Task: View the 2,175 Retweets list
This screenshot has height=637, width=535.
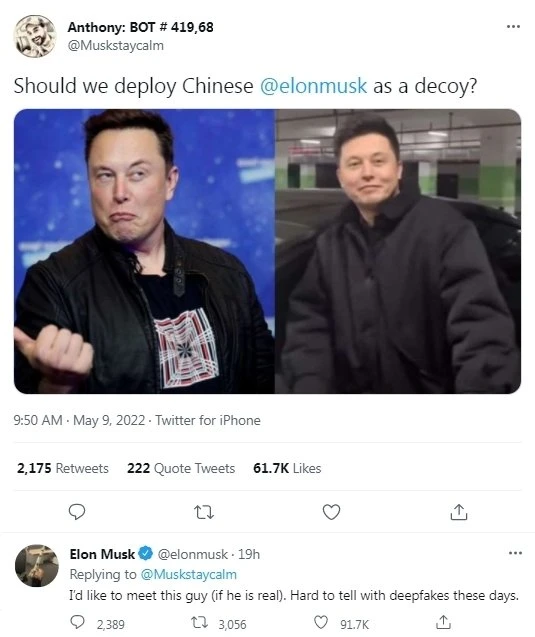Action: [63, 468]
